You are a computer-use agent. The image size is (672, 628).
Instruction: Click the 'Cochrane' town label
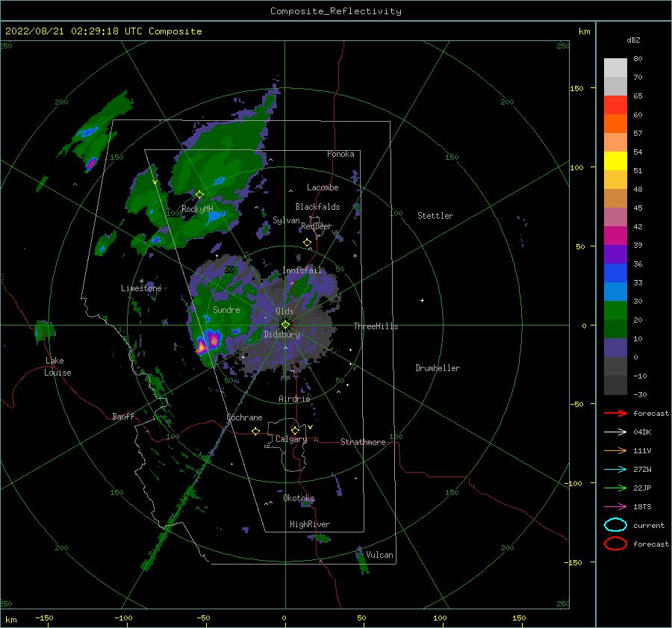pos(244,417)
